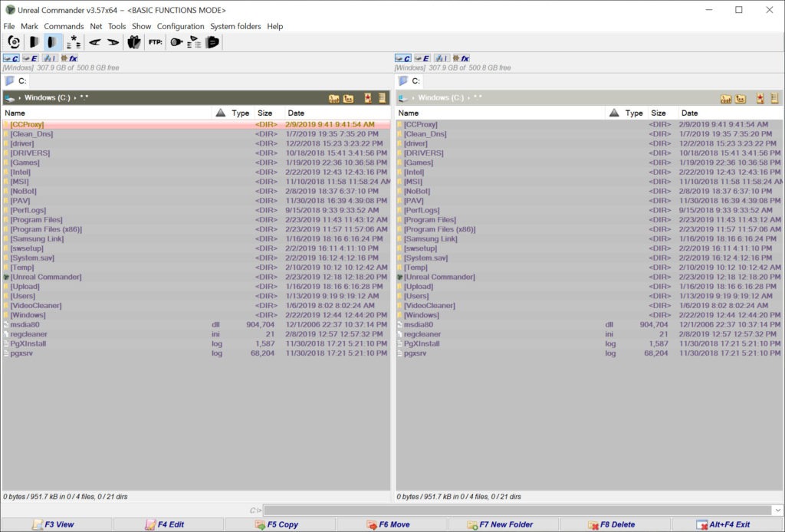Click the left-panel view toolbar icon
785x532 pixels.
[x=34, y=42]
